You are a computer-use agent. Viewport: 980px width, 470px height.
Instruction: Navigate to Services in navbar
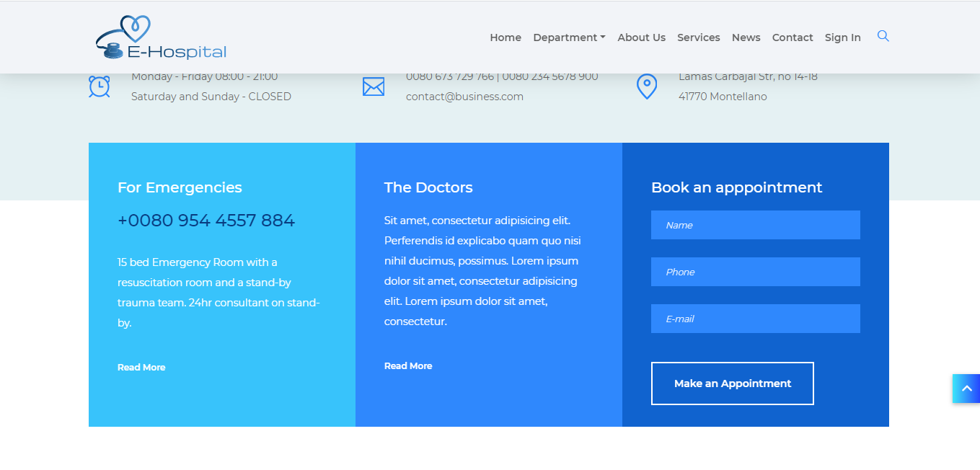tap(698, 37)
